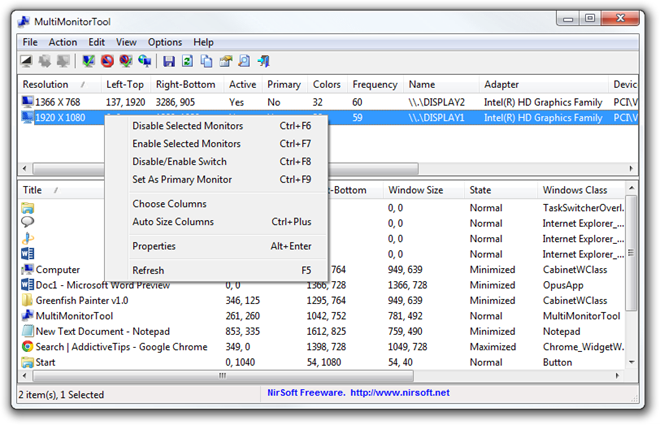The width and height of the screenshot is (660, 425).
Task: Click Refresh in the context menu
Action: pyautogui.click(x=216, y=270)
